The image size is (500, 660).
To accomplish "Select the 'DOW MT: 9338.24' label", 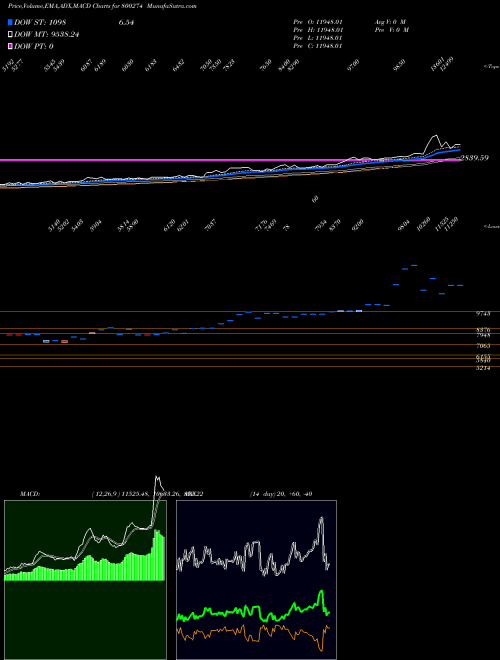I will (x=47, y=34).
